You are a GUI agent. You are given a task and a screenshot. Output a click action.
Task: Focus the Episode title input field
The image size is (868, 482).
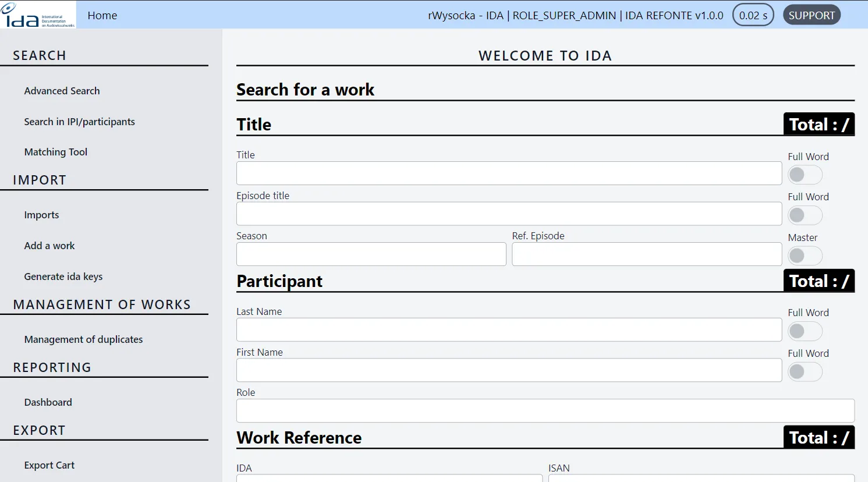click(x=509, y=214)
